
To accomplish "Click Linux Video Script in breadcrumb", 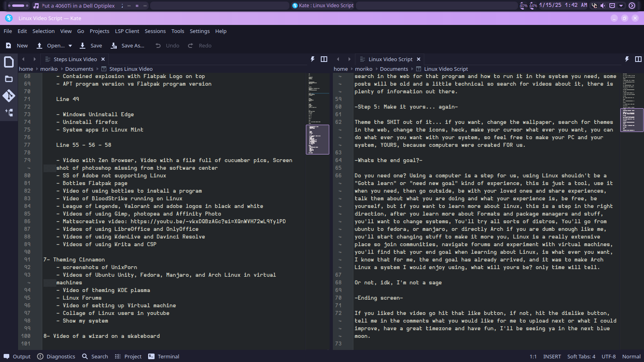I will pyautogui.click(x=446, y=69).
